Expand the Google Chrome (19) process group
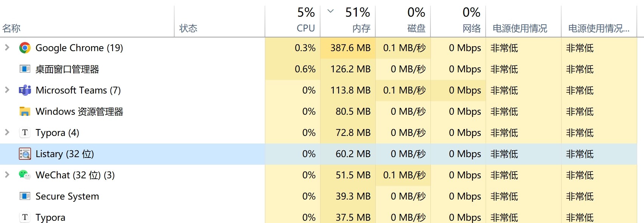 [7, 48]
